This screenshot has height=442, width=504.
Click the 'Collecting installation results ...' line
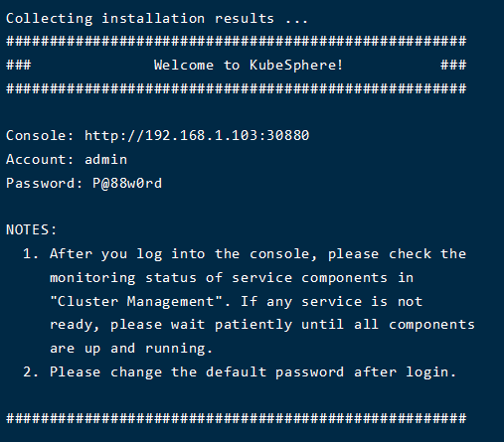pyautogui.click(x=157, y=18)
